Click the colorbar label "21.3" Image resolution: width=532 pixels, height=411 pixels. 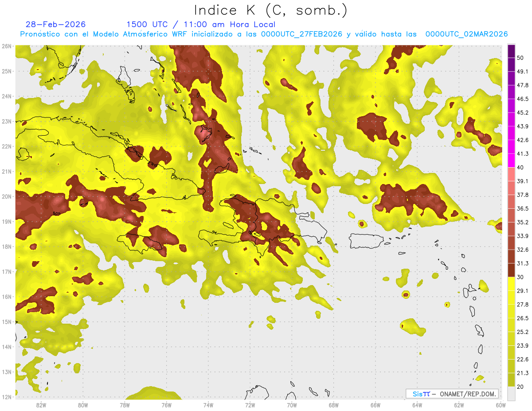(523, 374)
